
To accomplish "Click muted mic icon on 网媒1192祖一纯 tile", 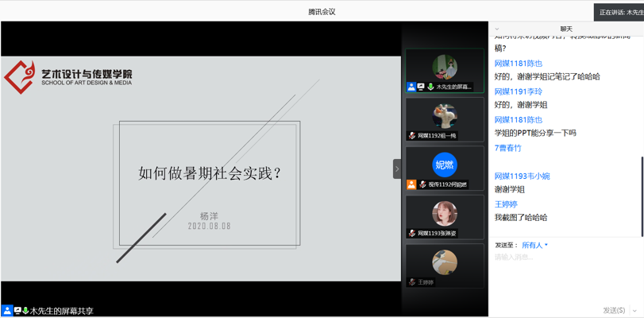I will (x=412, y=136).
